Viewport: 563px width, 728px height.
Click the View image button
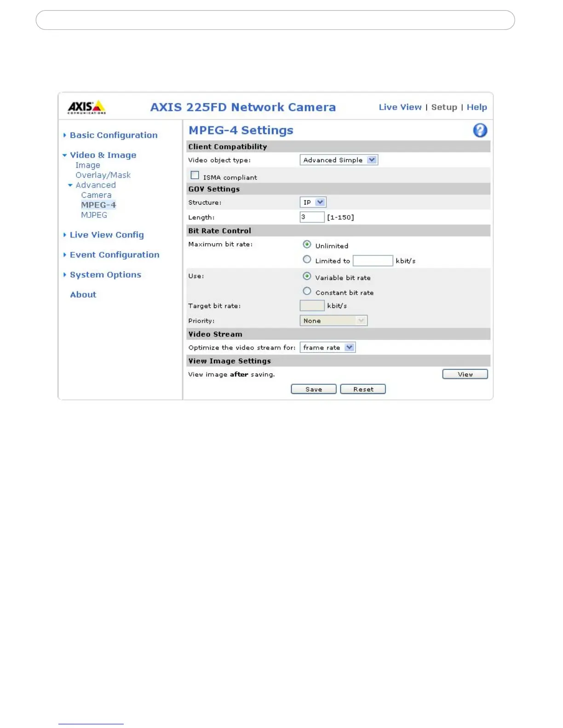pos(465,374)
